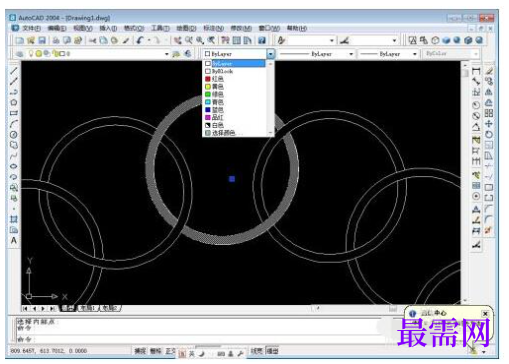Click the Rotate tool icon
Image resolution: width=509 pixels, height=364 pixels.
click(x=489, y=134)
